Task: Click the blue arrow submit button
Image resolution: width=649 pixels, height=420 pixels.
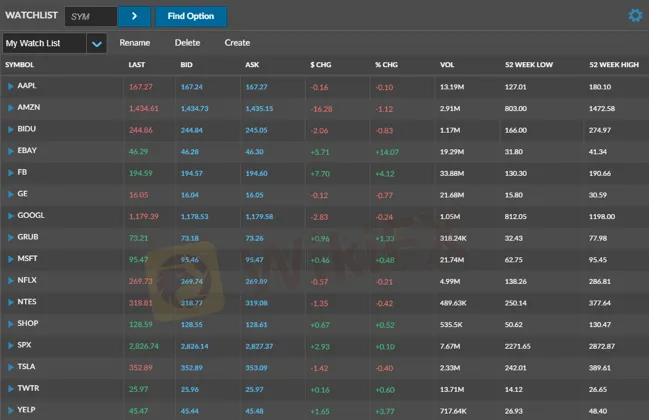Action: (134, 16)
